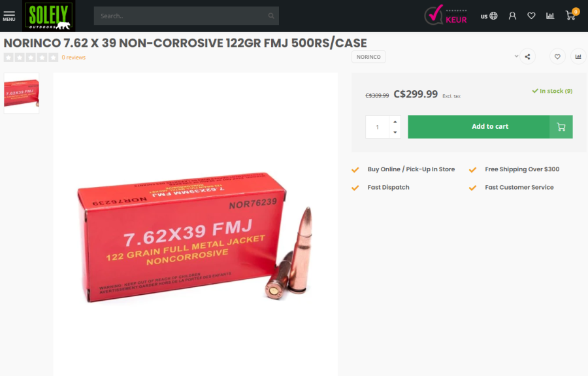This screenshot has width=588, height=376.
Task: Submit search with magnifier icon
Action: coord(271,16)
